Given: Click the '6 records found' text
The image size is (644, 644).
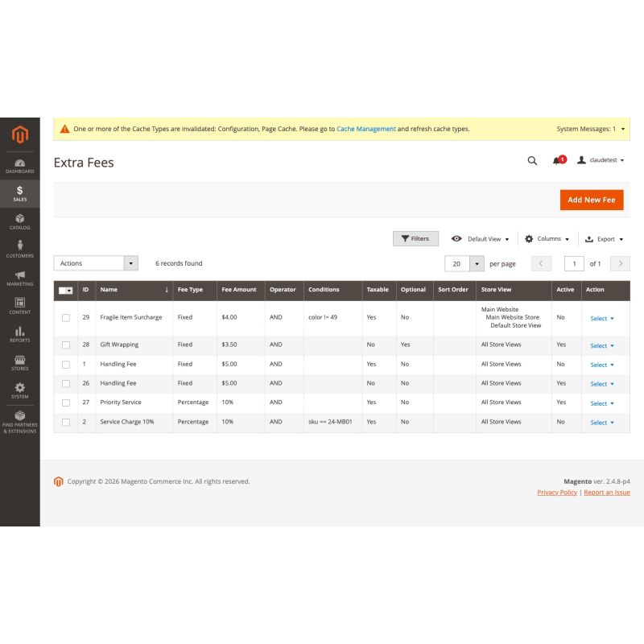Looking at the screenshot, I should point(179,263).
